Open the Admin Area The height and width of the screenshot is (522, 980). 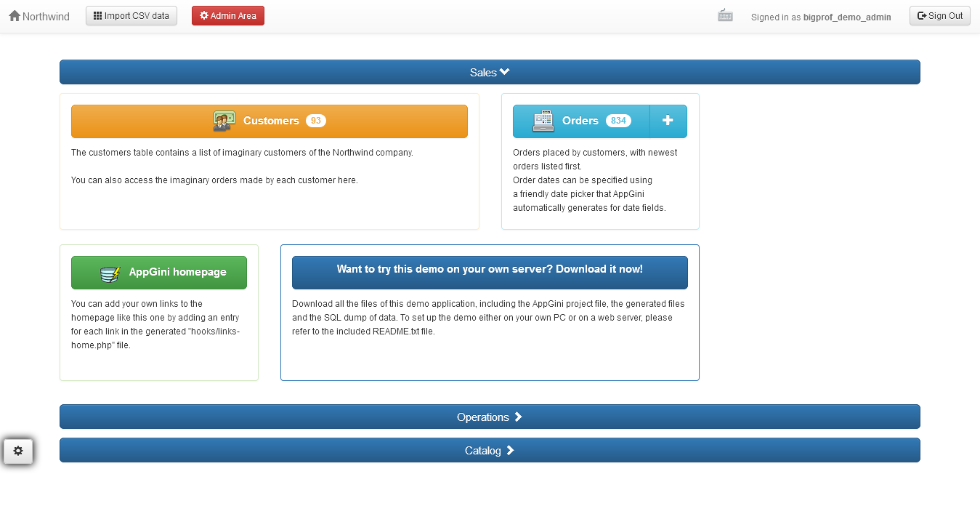pos(228,15)
